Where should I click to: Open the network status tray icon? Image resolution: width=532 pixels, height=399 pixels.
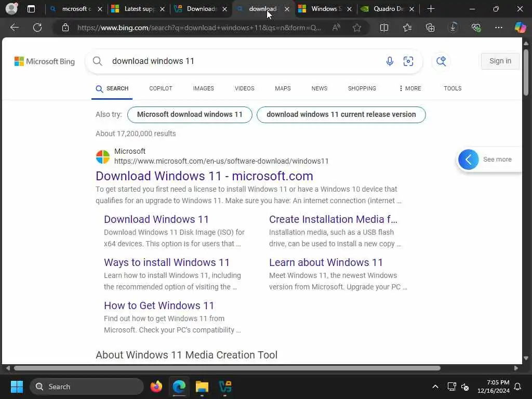coord(451,387)
